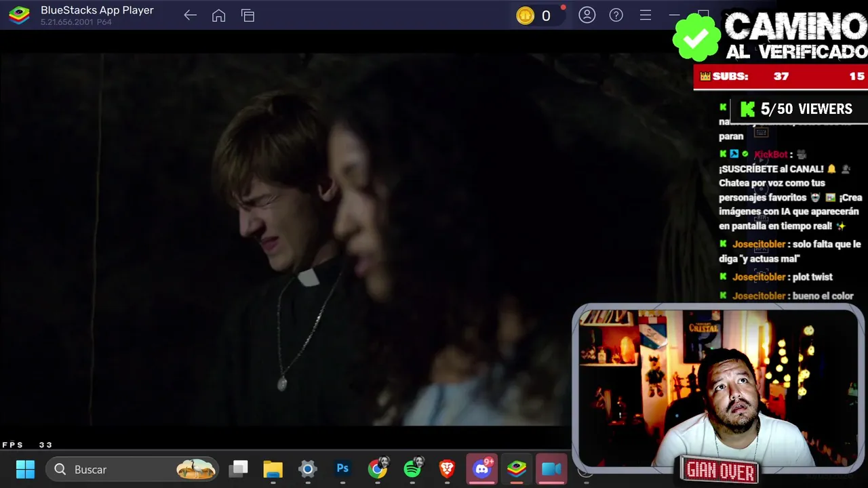Click the 'BlueStacks App Player' title text

pos(97,10)
